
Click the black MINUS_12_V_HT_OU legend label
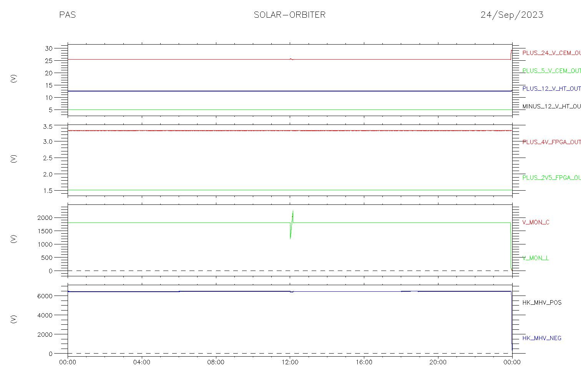551,106
